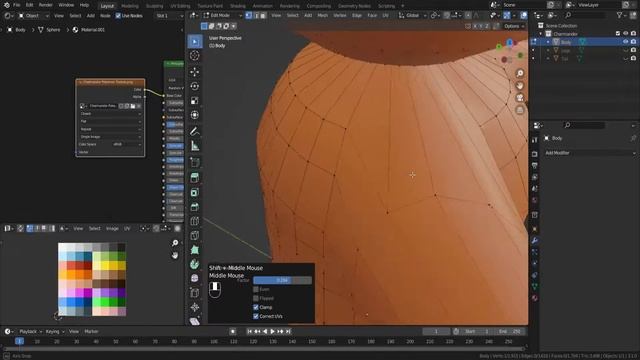The width and height of the screenshot is (640, 360).
Task: Click the viewport zoom magnifier icon
Action: tap(520, 73)
